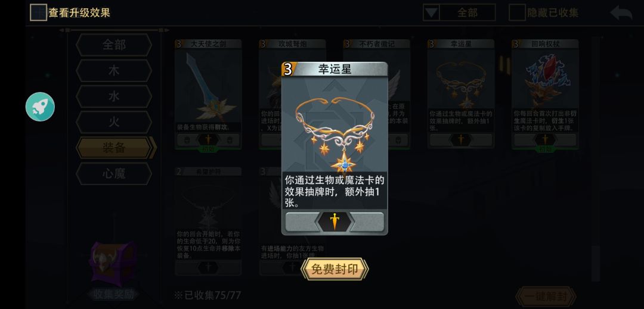Toggle the 隐藏已收集 checkbox

coord(517,13)
